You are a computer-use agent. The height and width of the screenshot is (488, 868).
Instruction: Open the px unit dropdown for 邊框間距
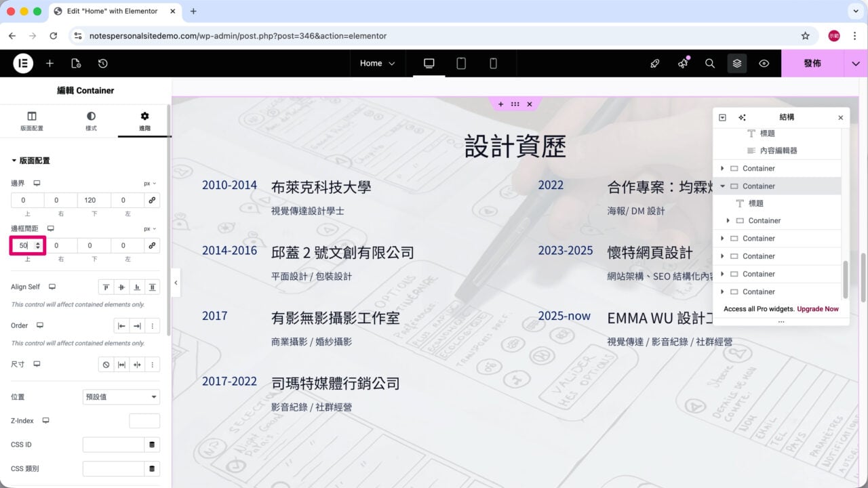150,228
